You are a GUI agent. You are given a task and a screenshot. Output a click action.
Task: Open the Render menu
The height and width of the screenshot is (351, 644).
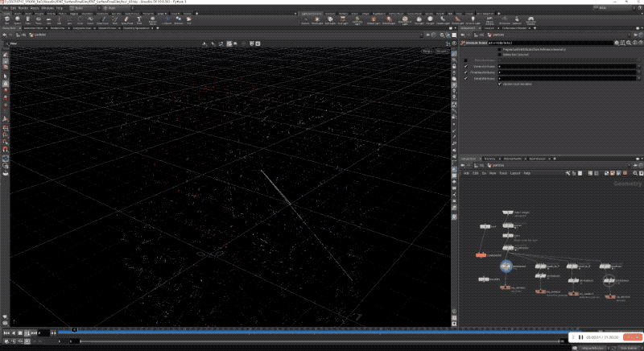point(23,8)
